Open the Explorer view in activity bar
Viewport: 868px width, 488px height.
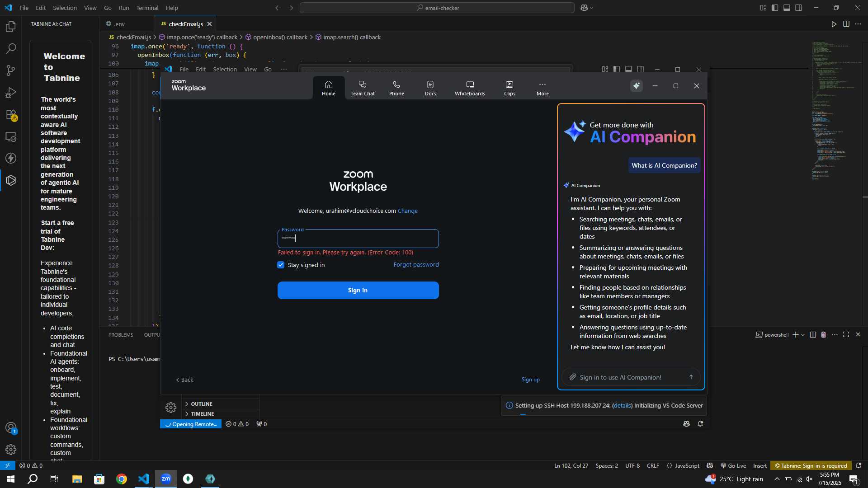tap(11, 27)
